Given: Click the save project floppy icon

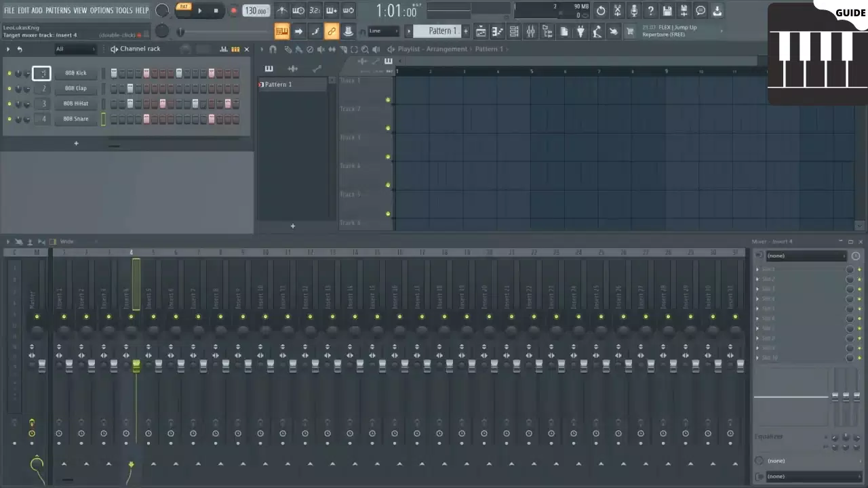Looking at the screenshot, I should pos(667,11).
